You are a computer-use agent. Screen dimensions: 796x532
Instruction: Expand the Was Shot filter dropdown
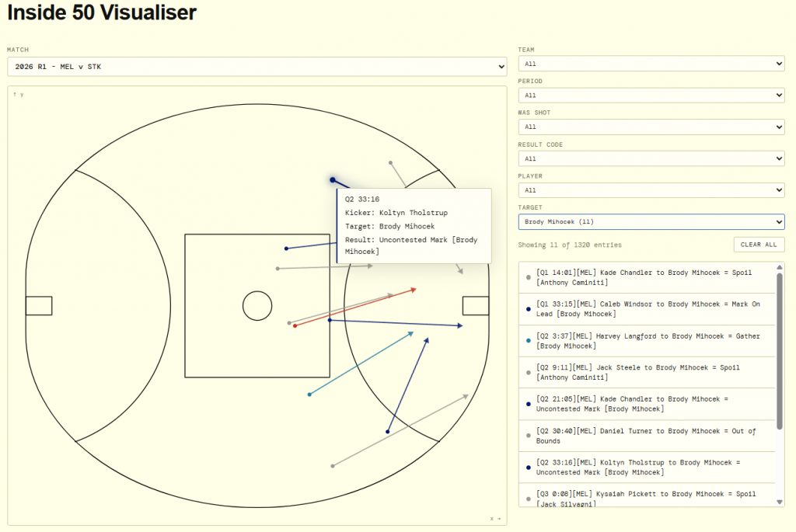coord(651,127)
